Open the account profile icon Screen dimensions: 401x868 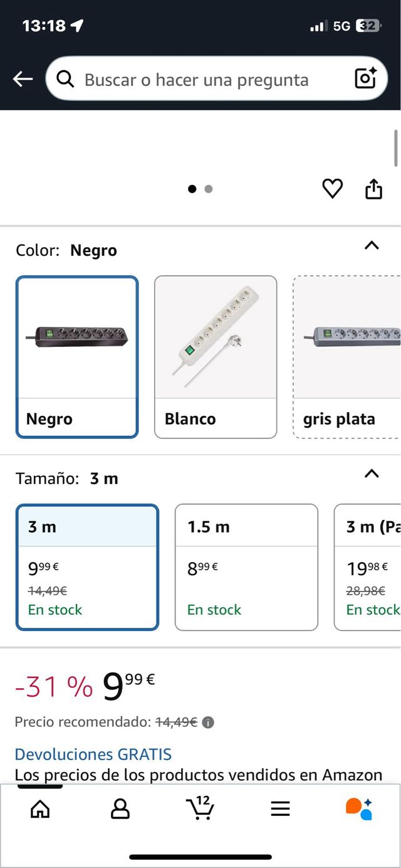point(120,810)
